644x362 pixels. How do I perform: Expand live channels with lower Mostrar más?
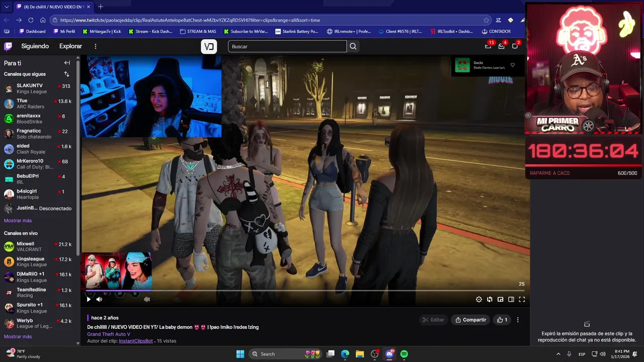[x=18, y=336]
